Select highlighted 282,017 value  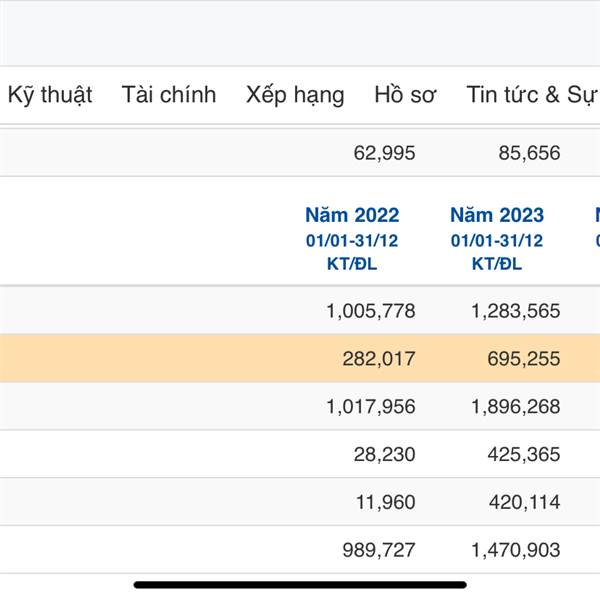(x=378, y=359)
